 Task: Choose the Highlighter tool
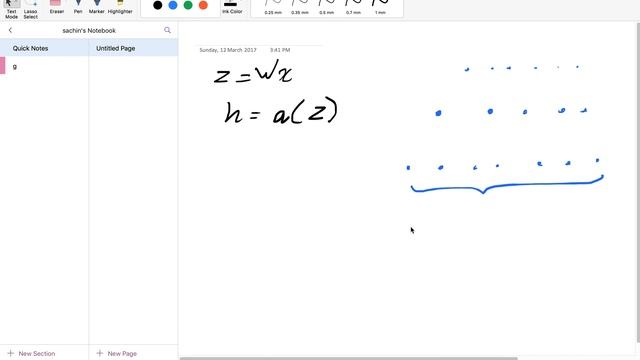[x=120, y=7]
